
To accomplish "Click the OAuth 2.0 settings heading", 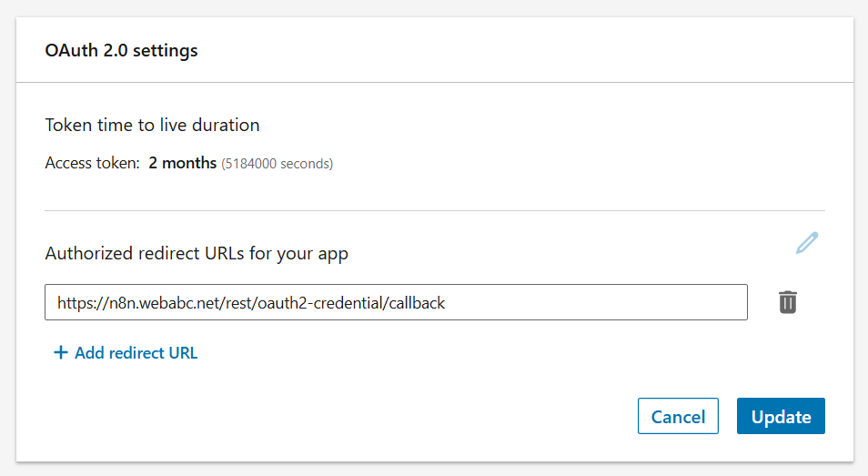I will pos(121,50).
